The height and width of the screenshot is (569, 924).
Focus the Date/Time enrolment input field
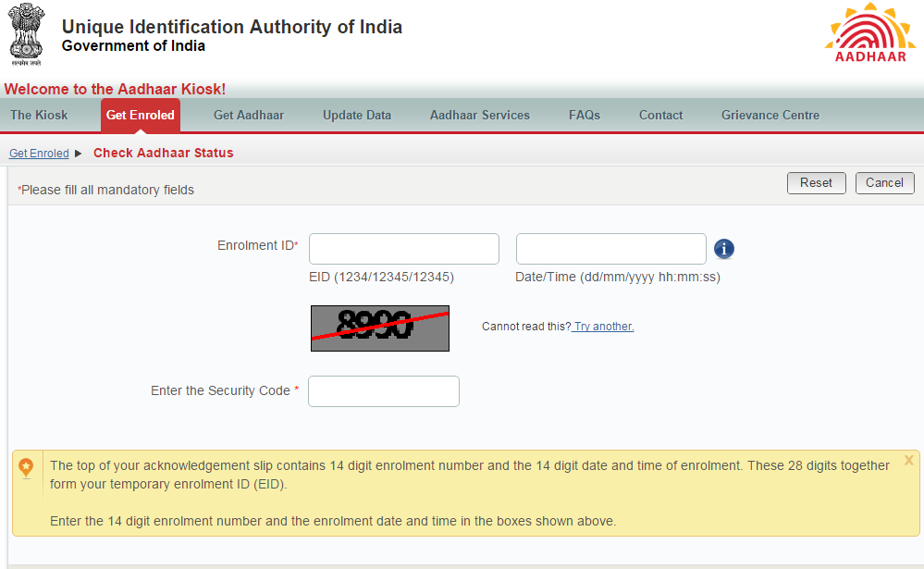(611, 249)
